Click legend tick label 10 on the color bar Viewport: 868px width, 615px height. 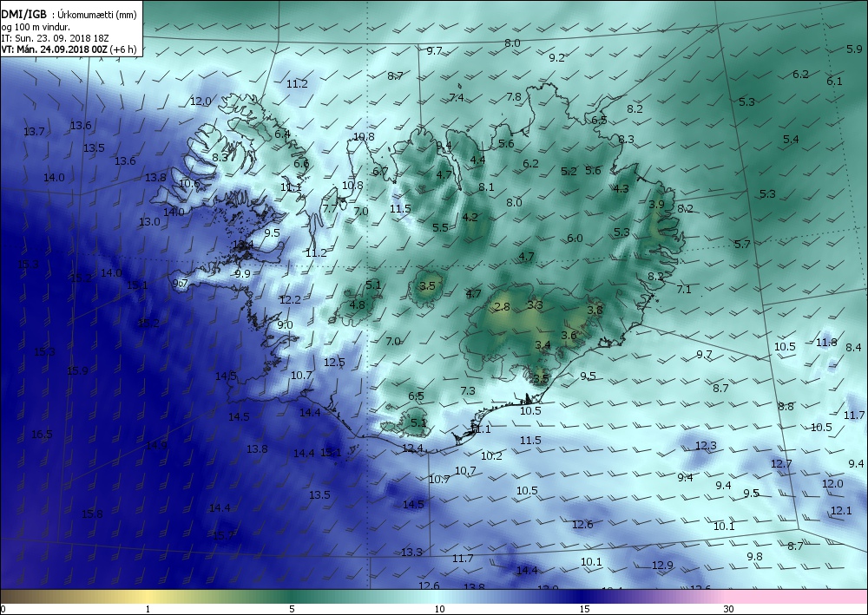point(439,610)
